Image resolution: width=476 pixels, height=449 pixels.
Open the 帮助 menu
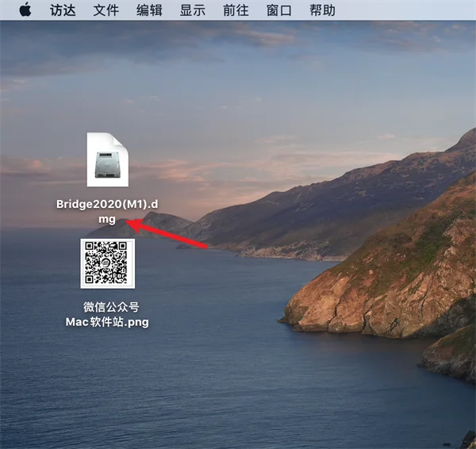[x=322, y=10]
